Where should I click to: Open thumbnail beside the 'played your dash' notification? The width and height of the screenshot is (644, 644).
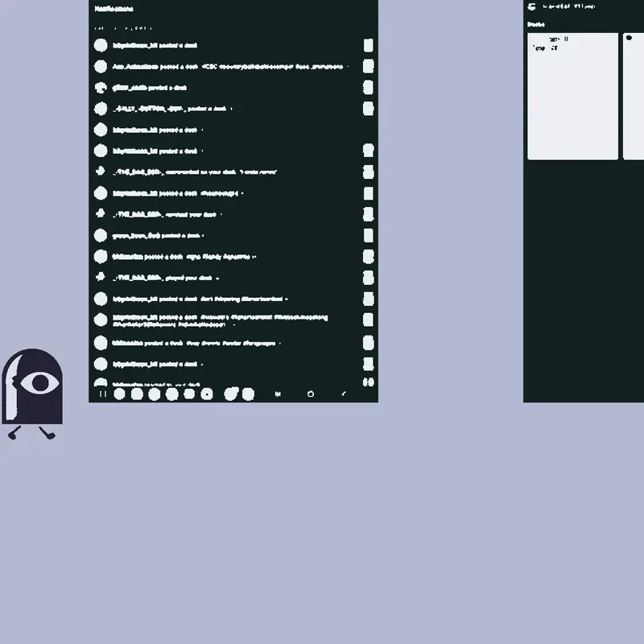click(x=369, y=278)
